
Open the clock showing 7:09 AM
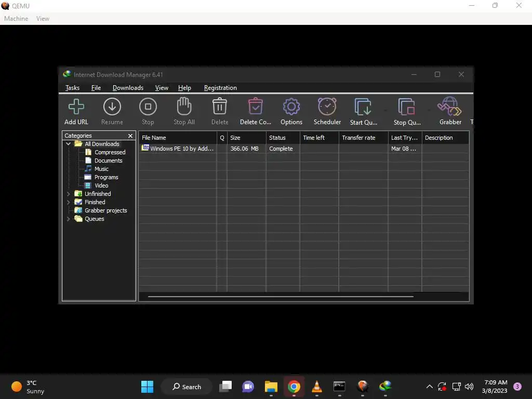pos(495,387)
